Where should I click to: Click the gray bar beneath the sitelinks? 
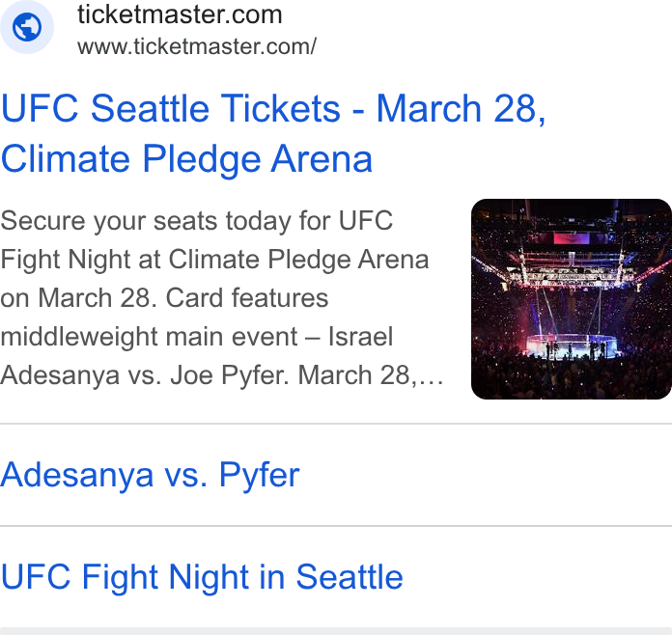pos(336,631)
